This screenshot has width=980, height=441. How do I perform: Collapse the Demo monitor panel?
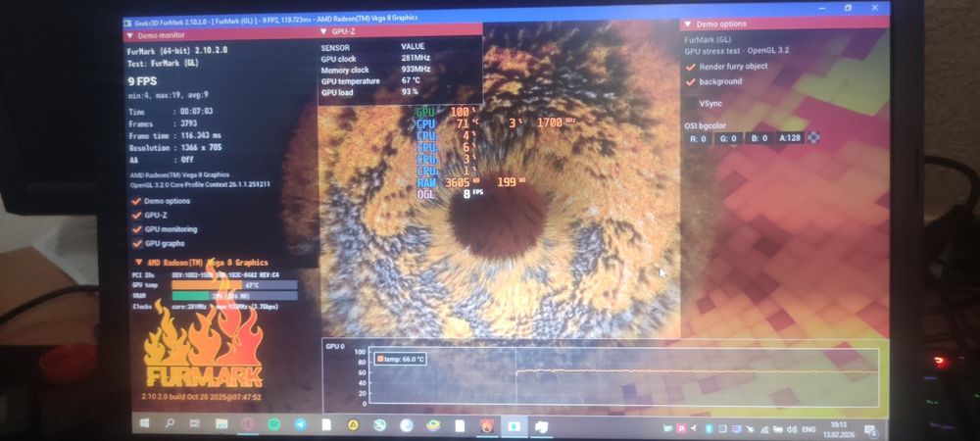click(x=130, y=35)
